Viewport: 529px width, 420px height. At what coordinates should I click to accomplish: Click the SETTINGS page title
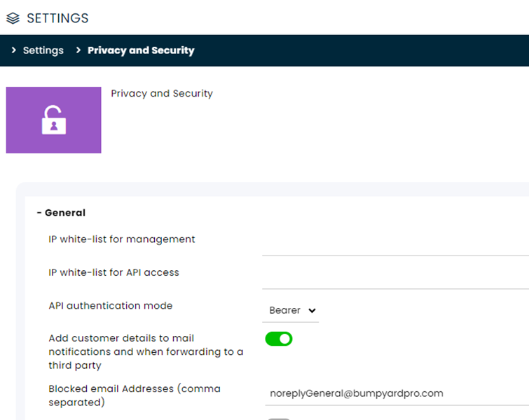(57, 18)
